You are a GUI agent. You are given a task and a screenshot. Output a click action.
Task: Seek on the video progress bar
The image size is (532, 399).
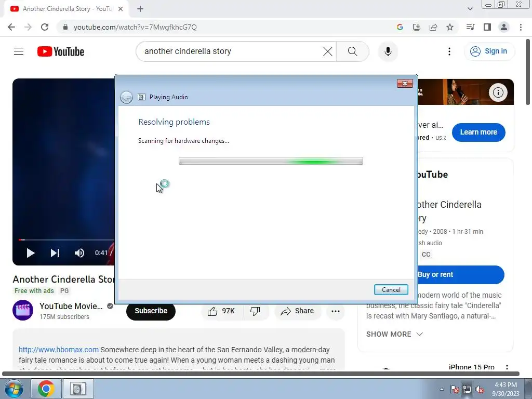[x=66, y=240]
